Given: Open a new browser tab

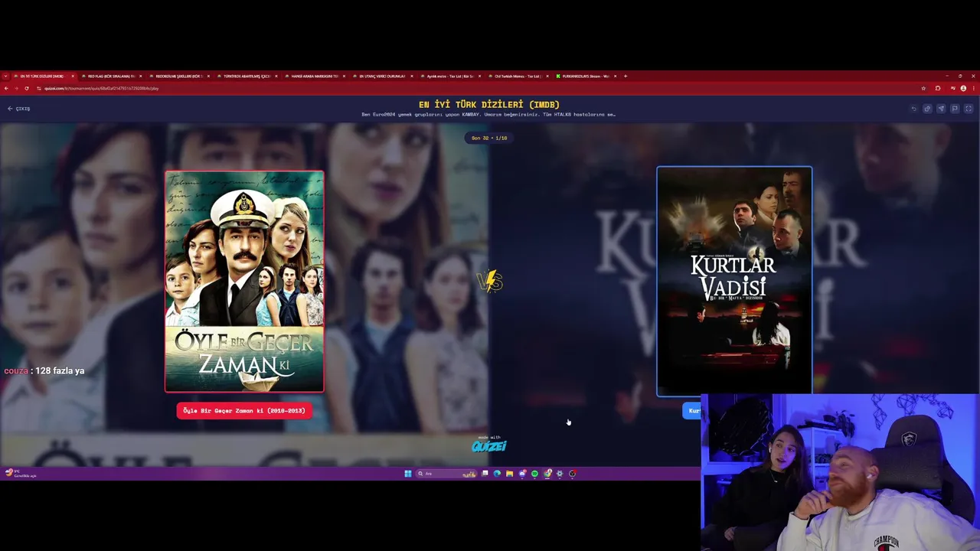Looking at the screenshot, I should click(626, 76).
